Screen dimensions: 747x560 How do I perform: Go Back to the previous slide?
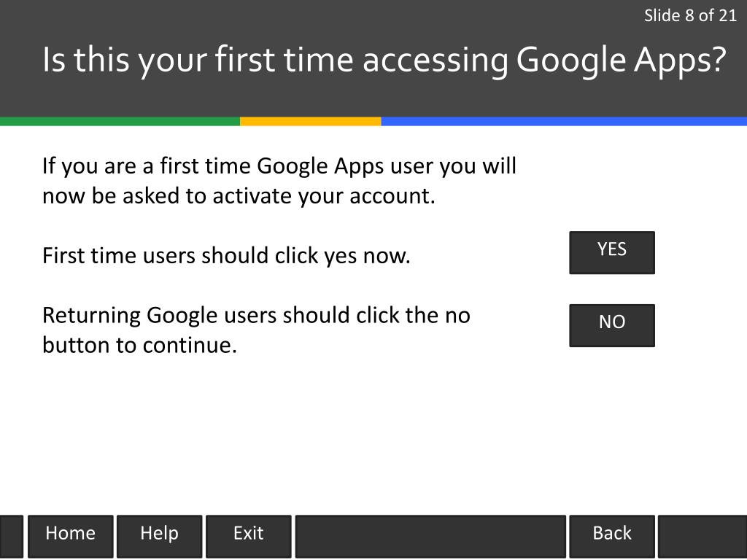pos(612,536)
